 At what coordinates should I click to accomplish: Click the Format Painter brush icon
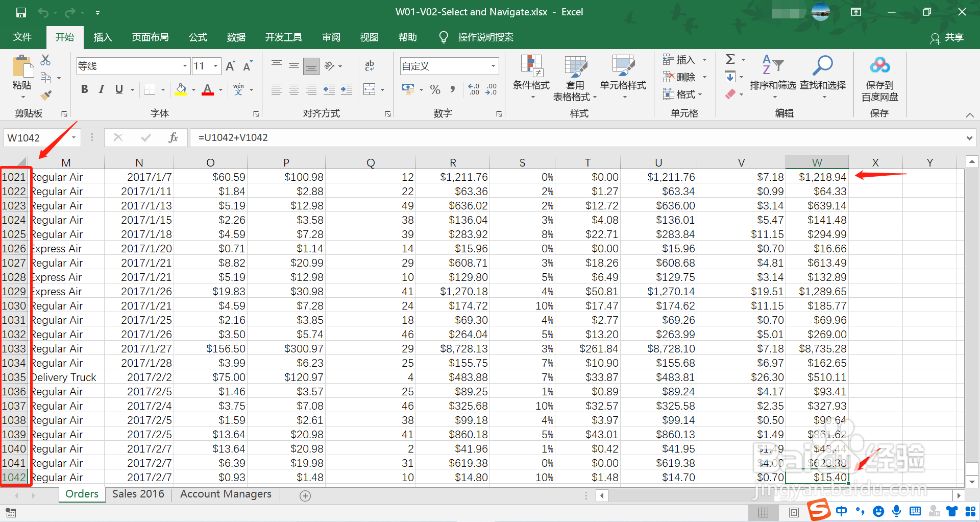coord(46,96)
